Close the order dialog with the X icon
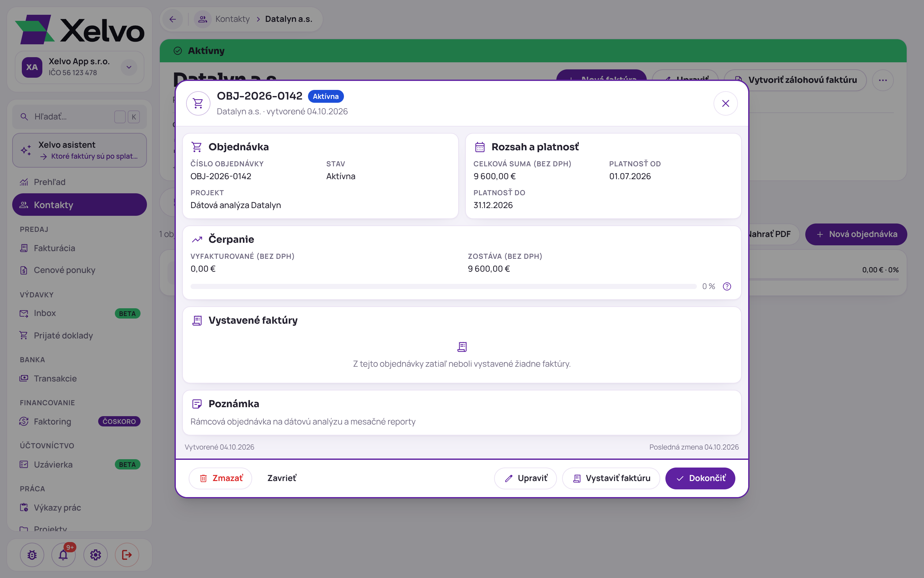 point(725,103)
